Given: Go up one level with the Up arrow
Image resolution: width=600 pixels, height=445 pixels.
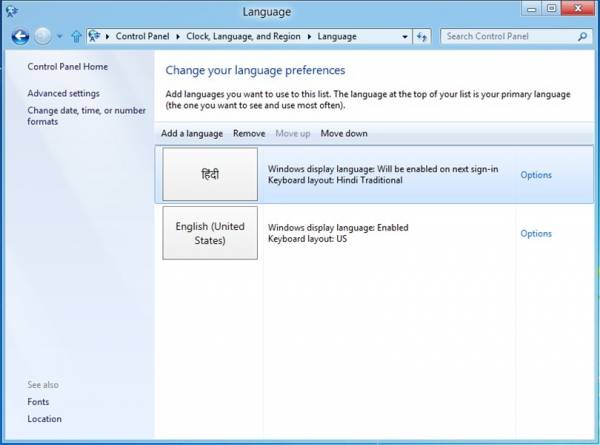Looking at the screenshot, I should click(76, 37).
